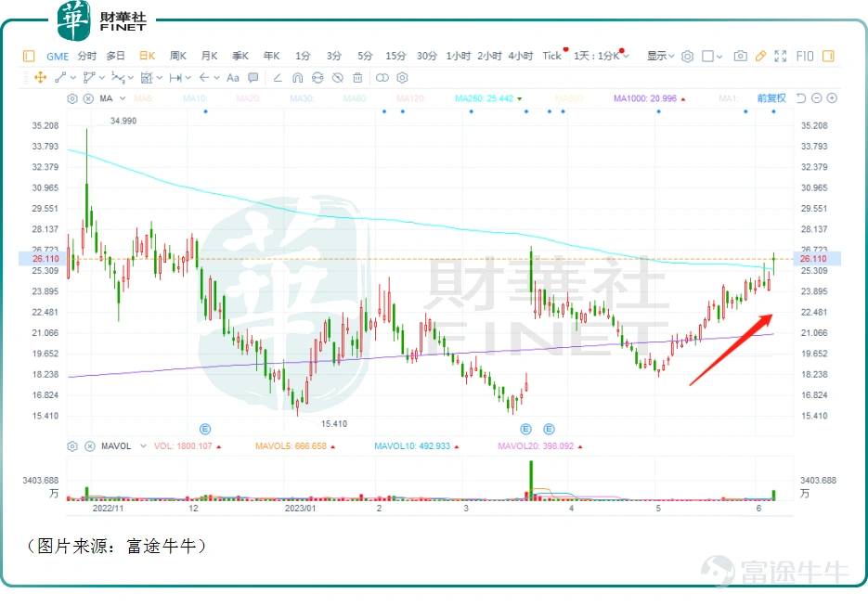Click the 前复权 adjustment button
868x606 pixels.
[x=771, y=98]
